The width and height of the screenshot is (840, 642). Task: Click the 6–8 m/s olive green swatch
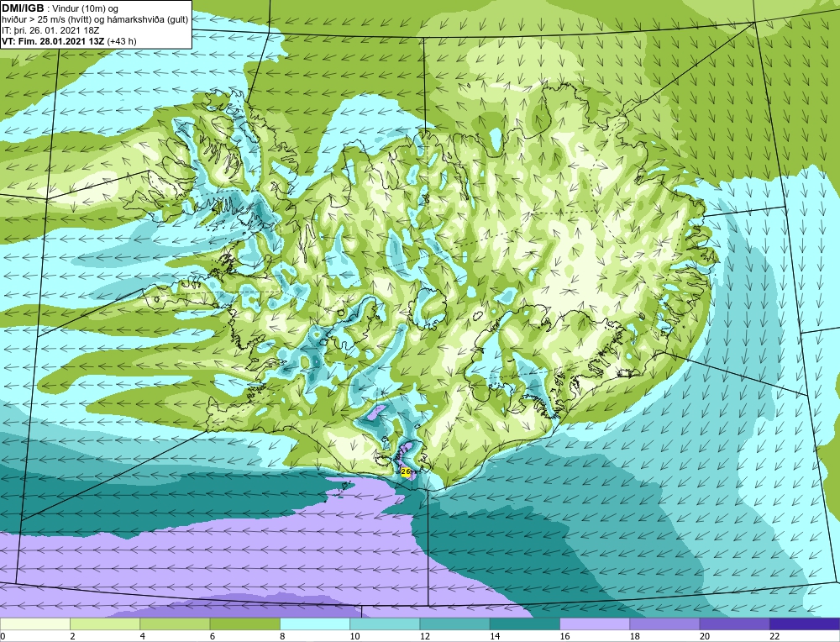244,624
